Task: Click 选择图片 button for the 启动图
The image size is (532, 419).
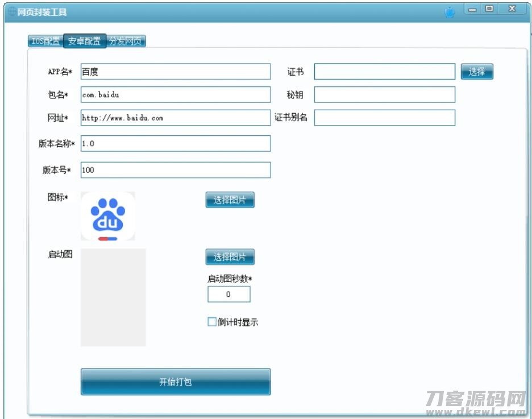Action: point(230,257)
